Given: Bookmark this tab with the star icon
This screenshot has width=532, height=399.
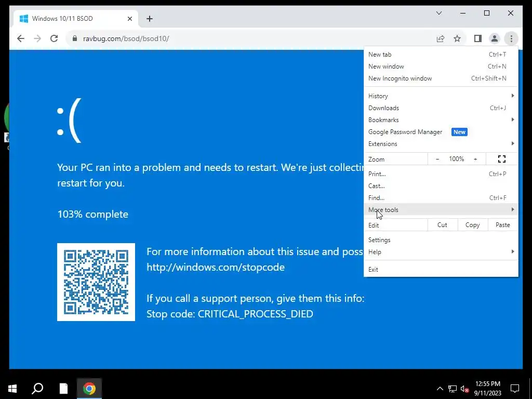Looking at the screenshot, I should [x=457, y=38].
